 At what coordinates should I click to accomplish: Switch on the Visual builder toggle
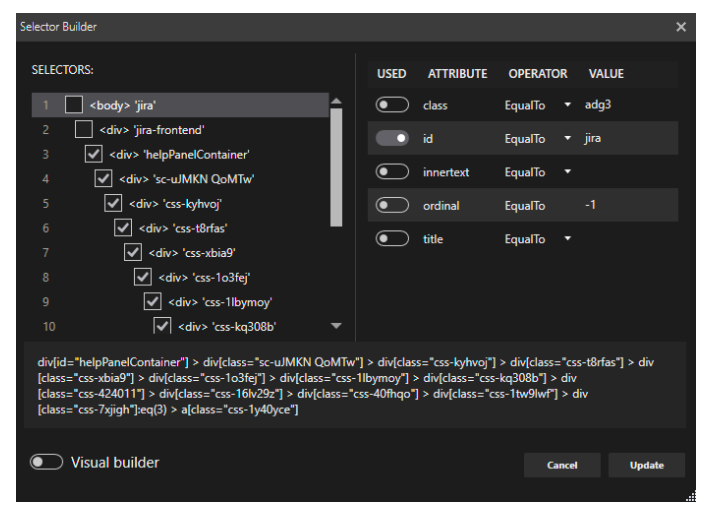(x=46, y=462)
